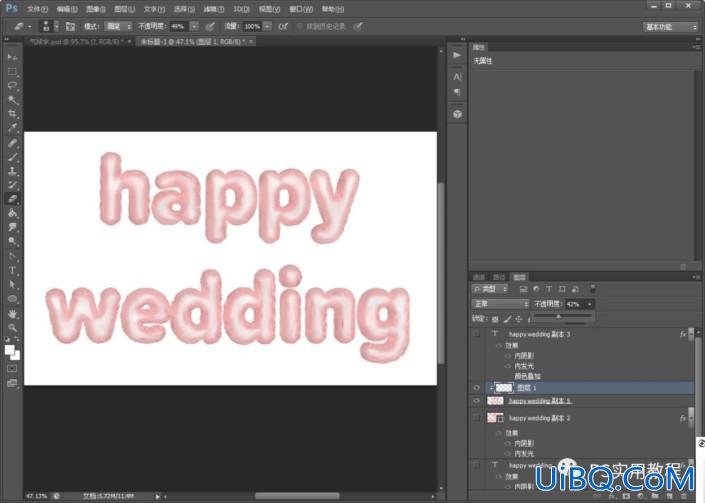The image size is (705, 503).
Task: Select the Hand tool
Action: pyautogui.click(x=12, y=314)
